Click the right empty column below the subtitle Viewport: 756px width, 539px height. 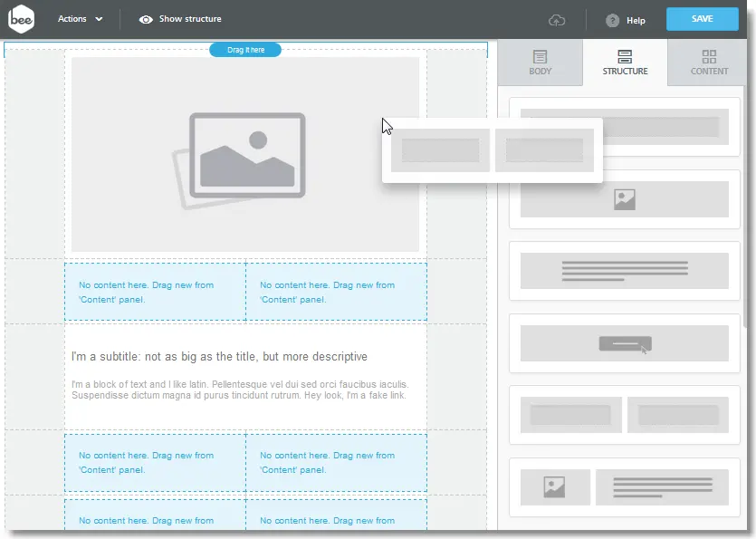pos(337,462)
